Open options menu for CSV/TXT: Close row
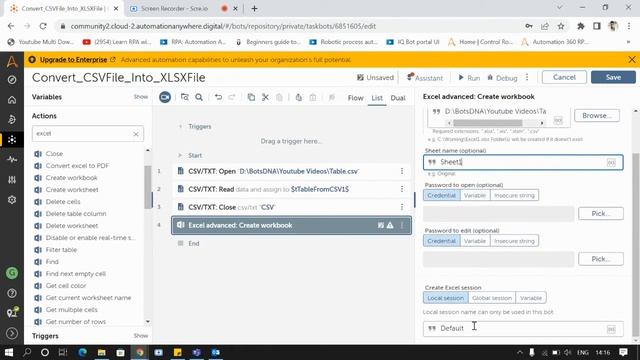The height and width of the screenshot is (360, 640). tap(402, 207)
